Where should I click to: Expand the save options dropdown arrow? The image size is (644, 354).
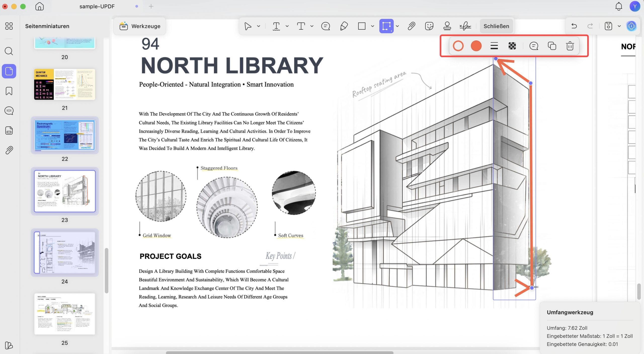click(x=619, y=26)
